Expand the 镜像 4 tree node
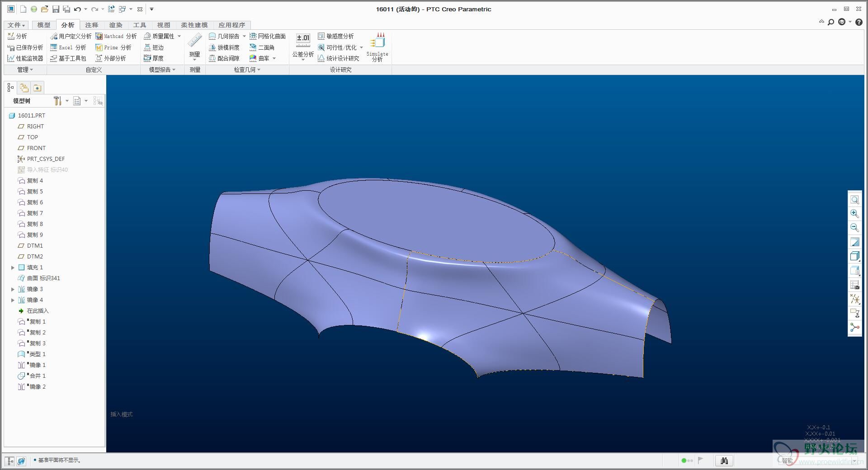This screenshot has height=470, width=868. (x=13, y=300)
